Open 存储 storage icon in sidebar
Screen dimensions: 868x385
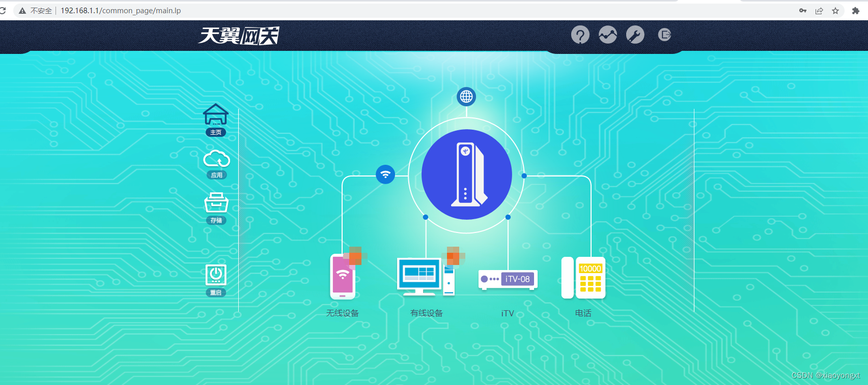coord(216,202)
